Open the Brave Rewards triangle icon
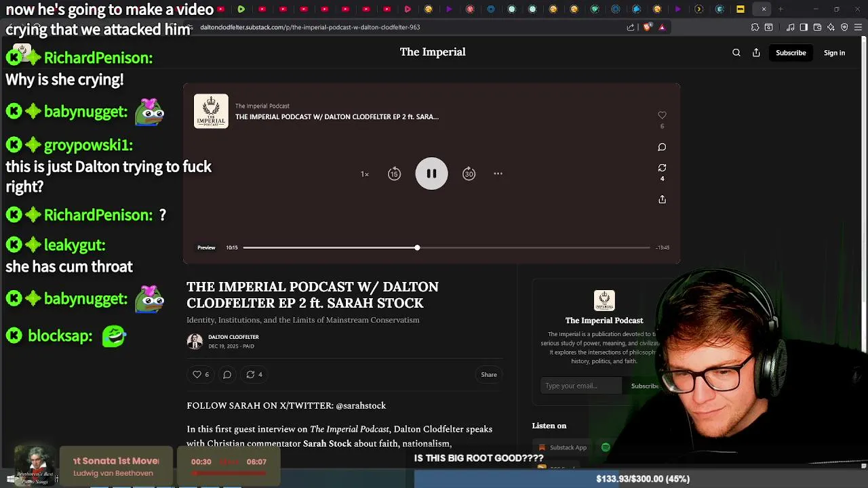 pos(662,27)
